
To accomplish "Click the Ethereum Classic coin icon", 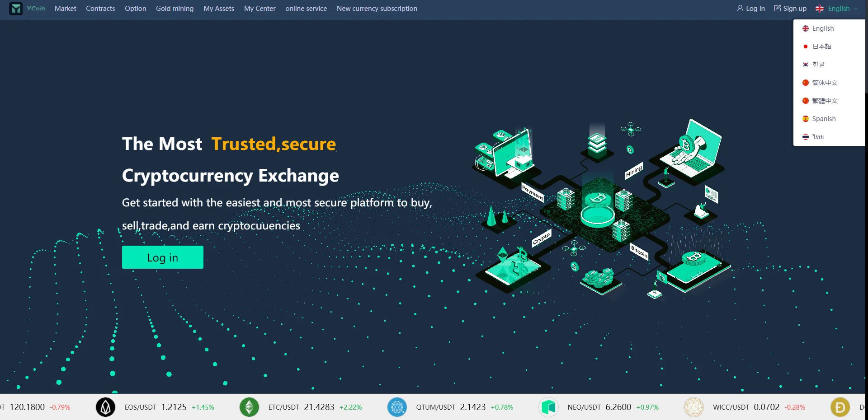I will pos(249,407).
